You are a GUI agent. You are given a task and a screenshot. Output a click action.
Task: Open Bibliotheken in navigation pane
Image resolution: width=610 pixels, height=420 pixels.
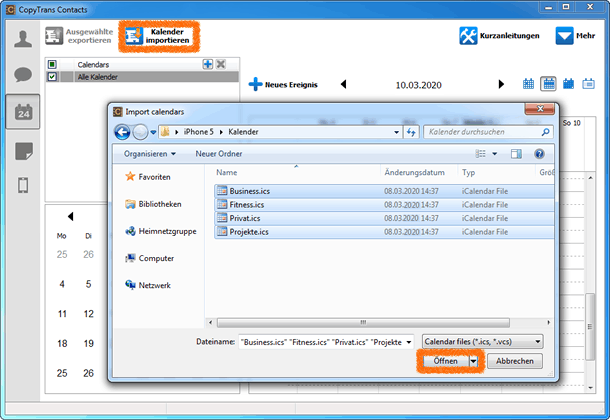point(153,204)
